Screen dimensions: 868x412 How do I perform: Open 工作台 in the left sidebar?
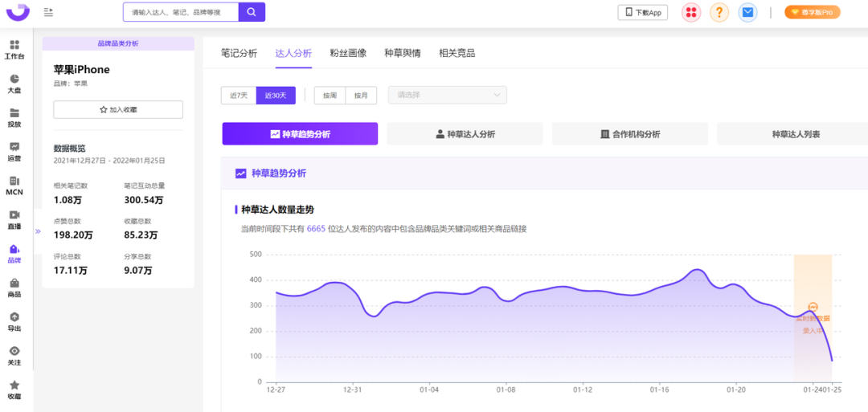point(14,50)
